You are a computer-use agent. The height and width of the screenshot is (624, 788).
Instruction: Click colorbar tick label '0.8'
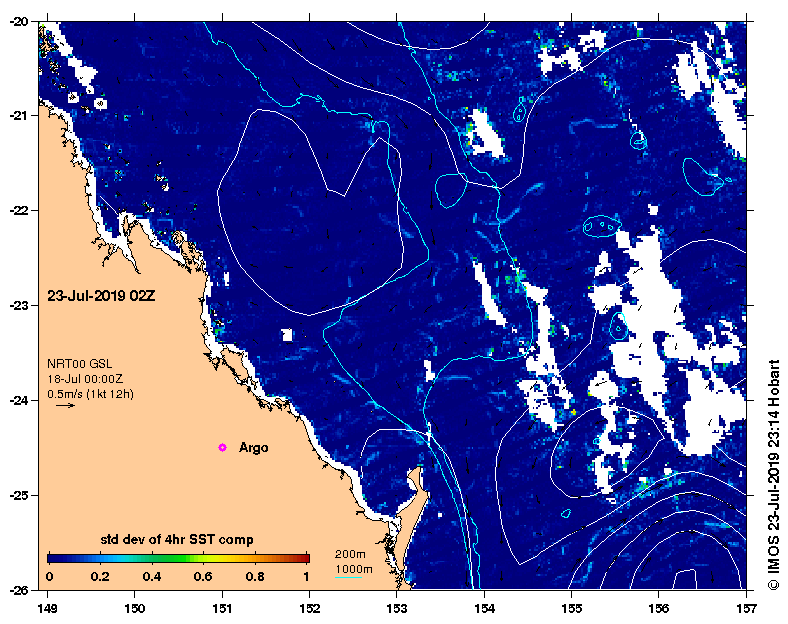point(255,576)
